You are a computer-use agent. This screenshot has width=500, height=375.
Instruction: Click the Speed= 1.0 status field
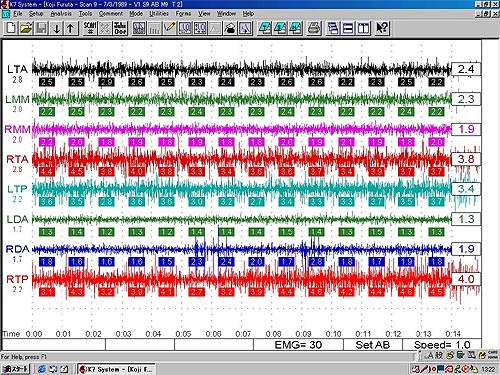coord(442,345)
